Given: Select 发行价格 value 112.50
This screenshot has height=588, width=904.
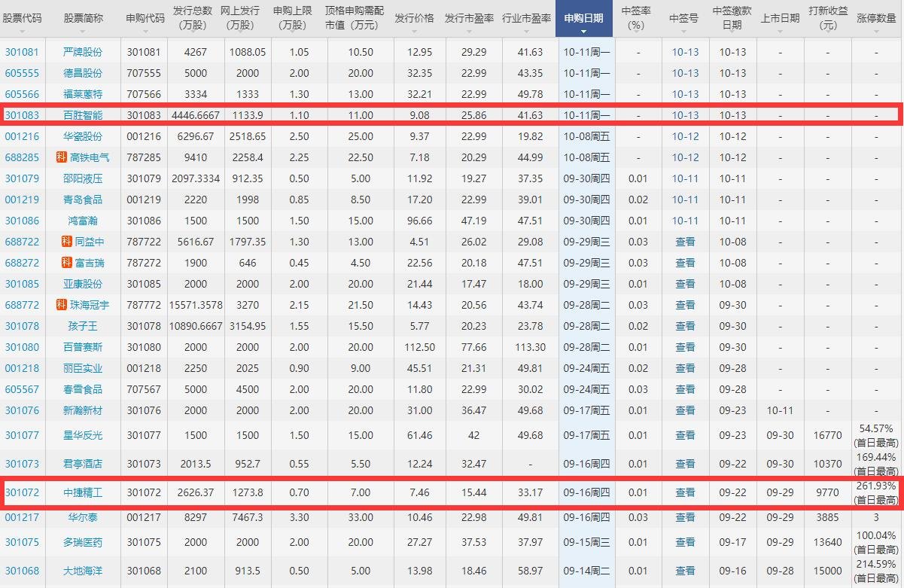Looking at the screenshot, I should (419, 347).
